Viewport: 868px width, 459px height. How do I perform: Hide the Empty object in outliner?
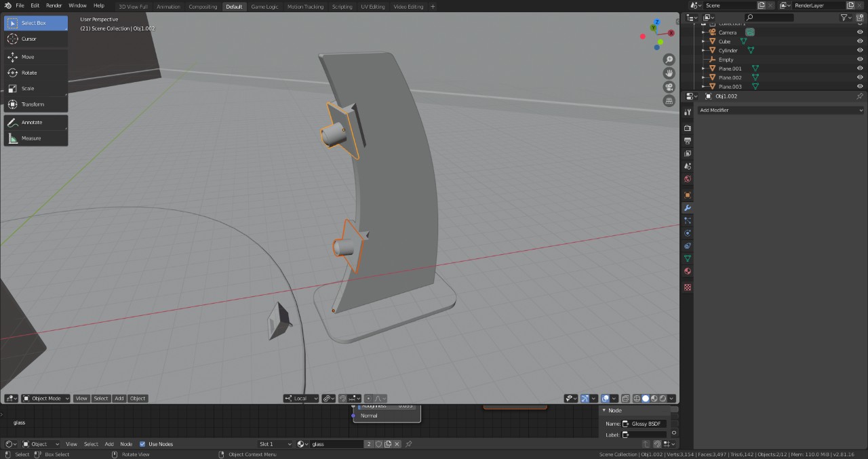[x=860, y=60]
